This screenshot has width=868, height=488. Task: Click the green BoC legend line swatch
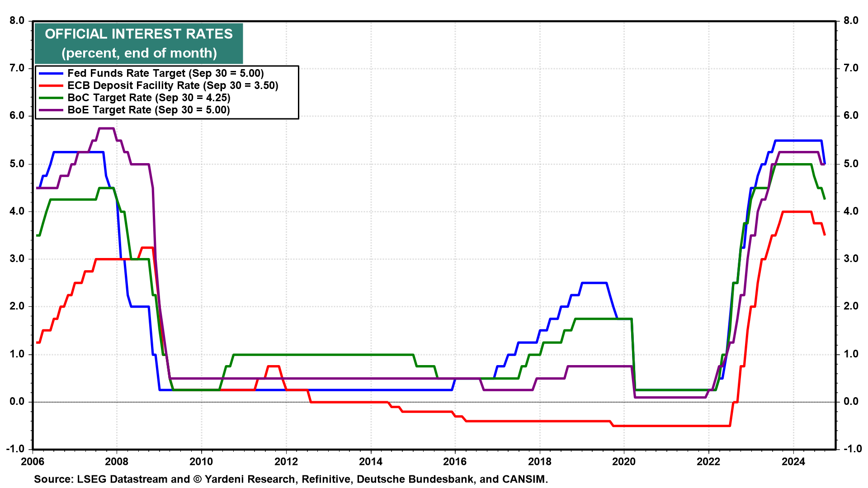(x=51, y=98)
